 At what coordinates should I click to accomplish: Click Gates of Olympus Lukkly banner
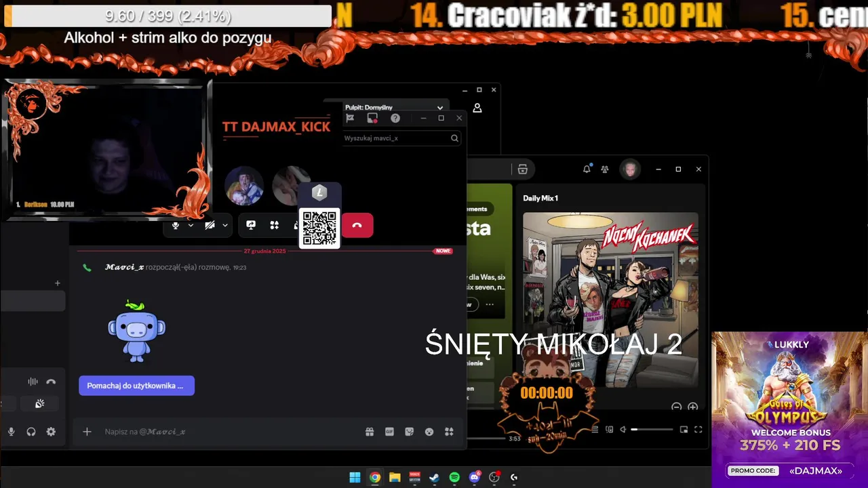789,409
